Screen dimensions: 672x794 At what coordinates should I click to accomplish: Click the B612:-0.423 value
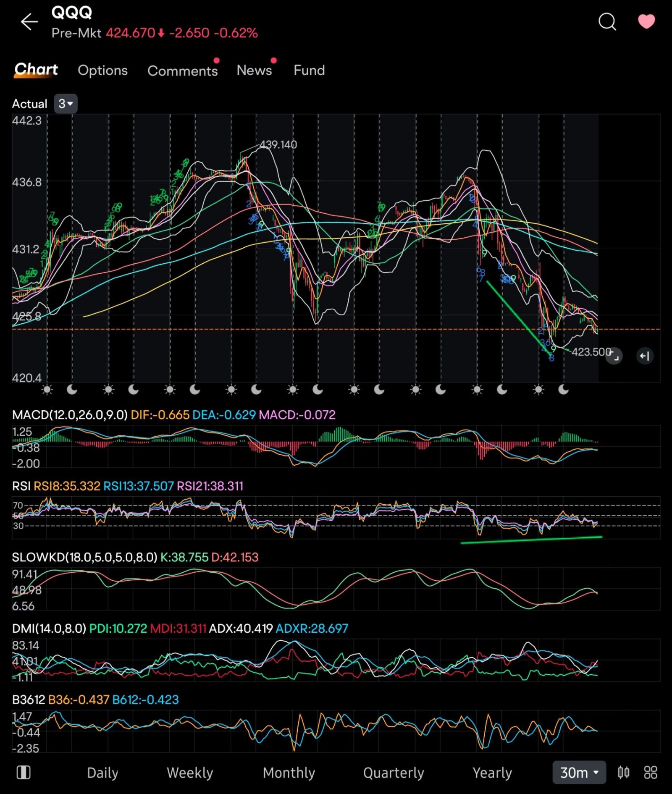click(146, 700)
